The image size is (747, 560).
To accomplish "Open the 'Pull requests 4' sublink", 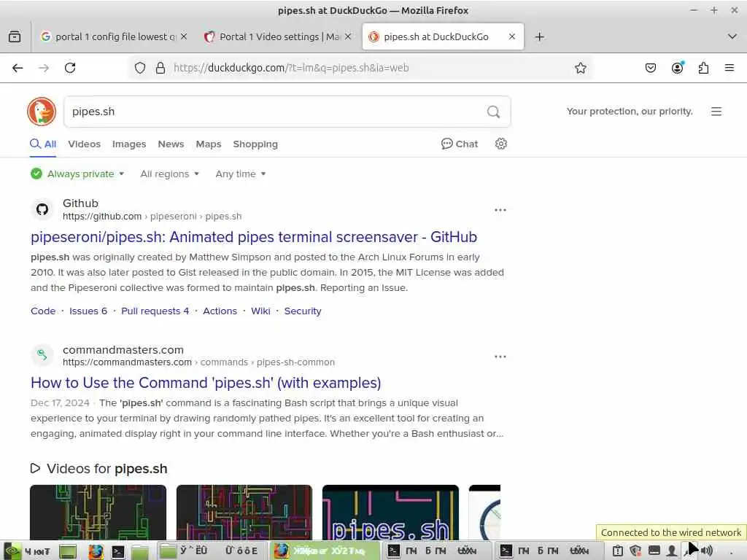I will tap(155, 311).
